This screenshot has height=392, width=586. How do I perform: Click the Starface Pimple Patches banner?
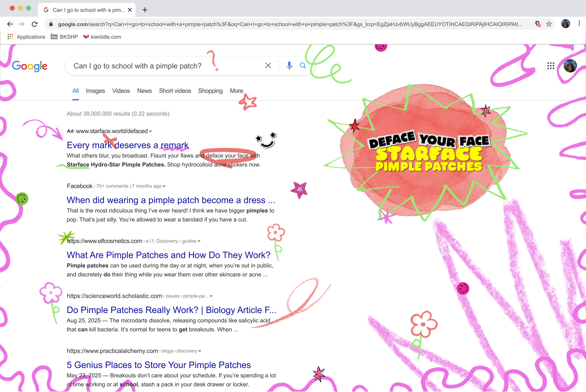[x=429, y=152]
